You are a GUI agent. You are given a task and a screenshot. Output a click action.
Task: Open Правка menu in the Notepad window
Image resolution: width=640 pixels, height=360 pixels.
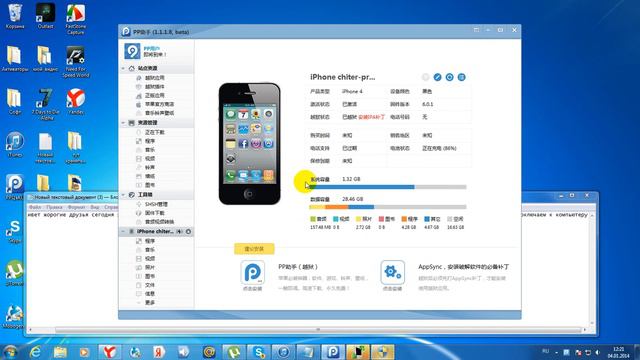pos(54,207)
